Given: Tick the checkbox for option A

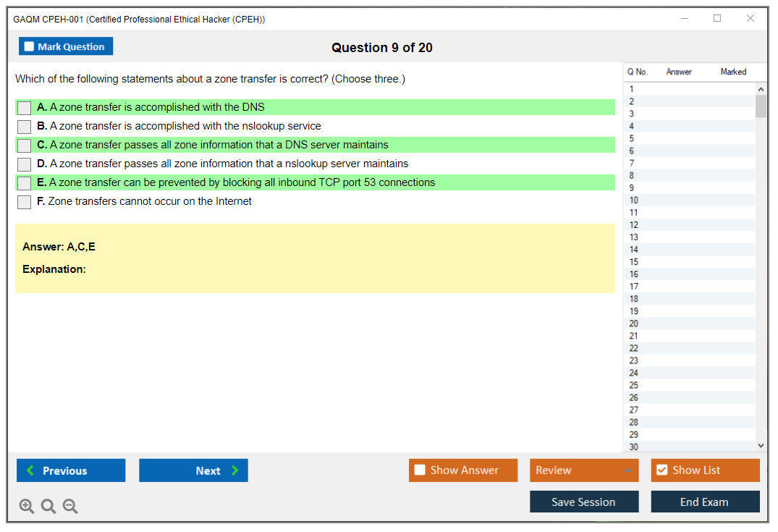Looking at the screenshot, I should [25, 108].
